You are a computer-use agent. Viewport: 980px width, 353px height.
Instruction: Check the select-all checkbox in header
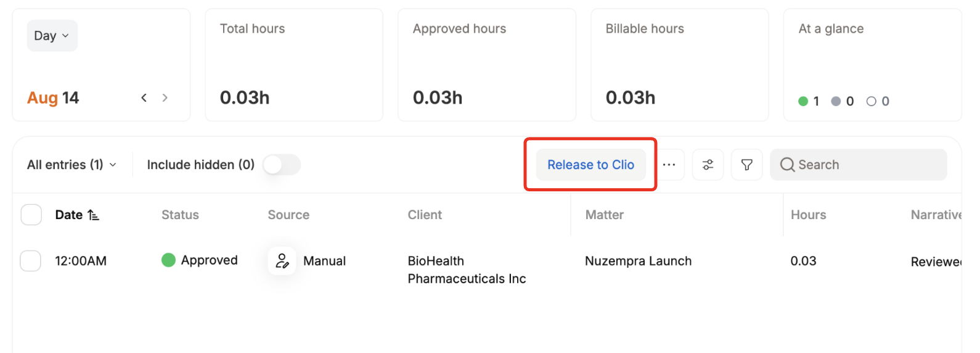click(x=31, y=215)
